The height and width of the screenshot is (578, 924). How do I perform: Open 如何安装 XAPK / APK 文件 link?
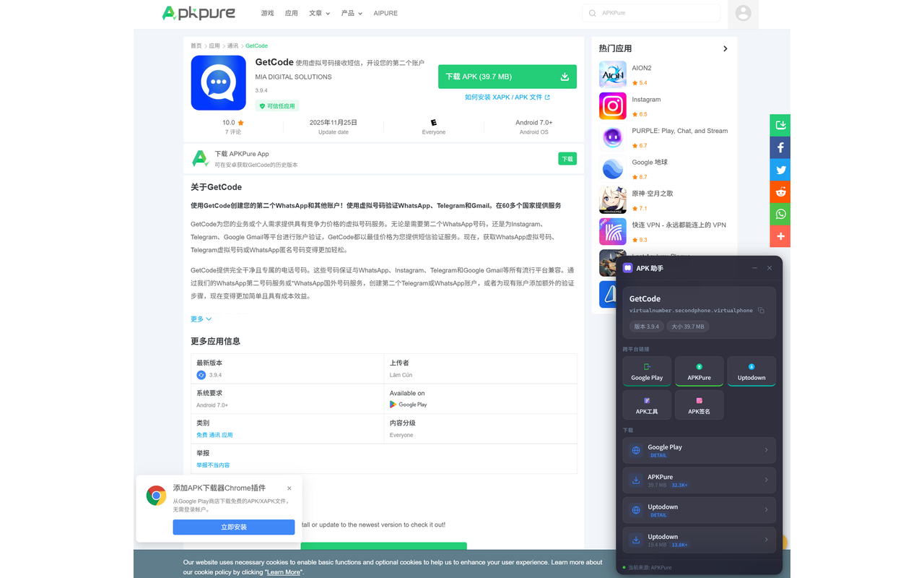click(x=507, y=97)
